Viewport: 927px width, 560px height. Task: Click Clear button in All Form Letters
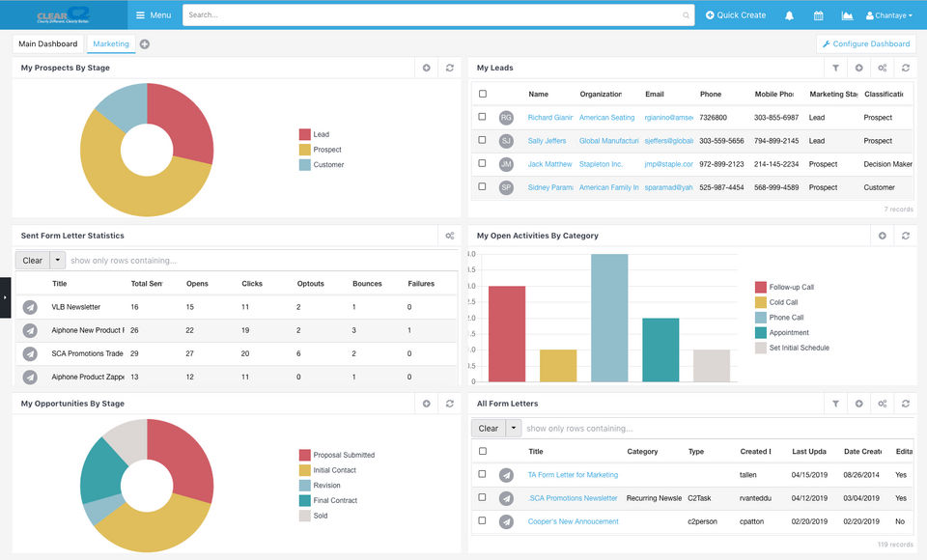point(489,428)
